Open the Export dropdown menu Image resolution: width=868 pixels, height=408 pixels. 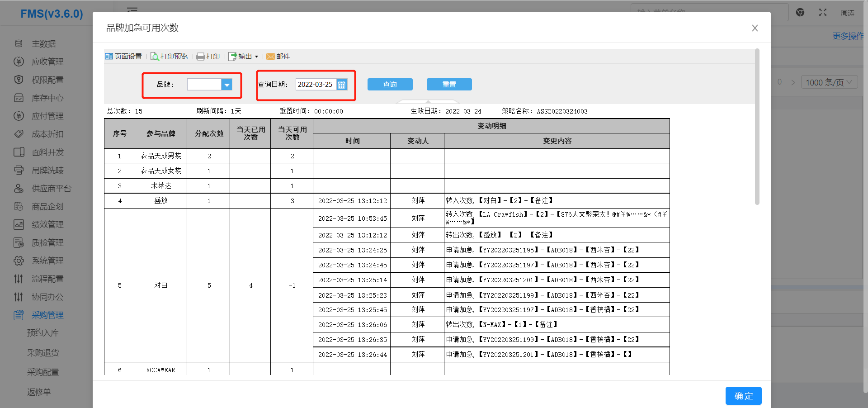(x=244, y=57)
